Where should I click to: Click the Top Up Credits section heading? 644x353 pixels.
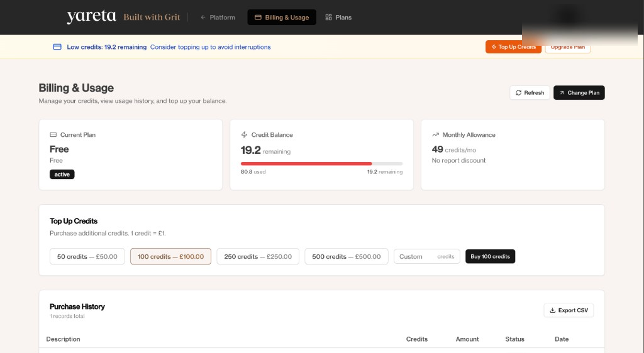[74, 221]
